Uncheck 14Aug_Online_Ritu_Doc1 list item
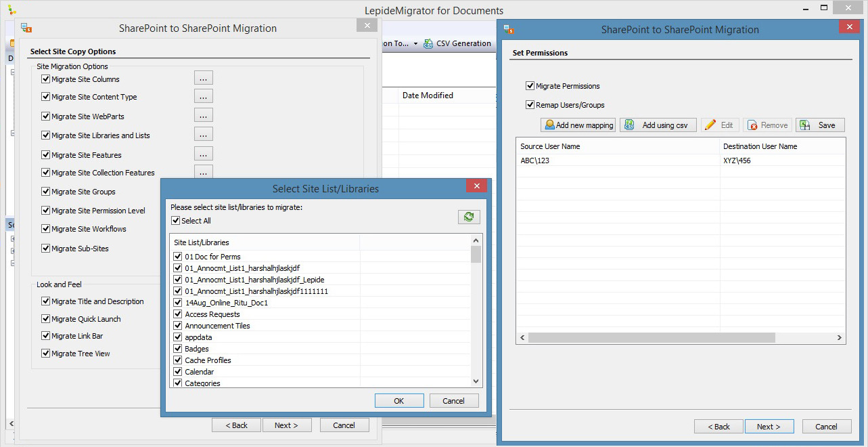Image resolution: width=868 pixels, height=447 pixels. coord(179,303)
